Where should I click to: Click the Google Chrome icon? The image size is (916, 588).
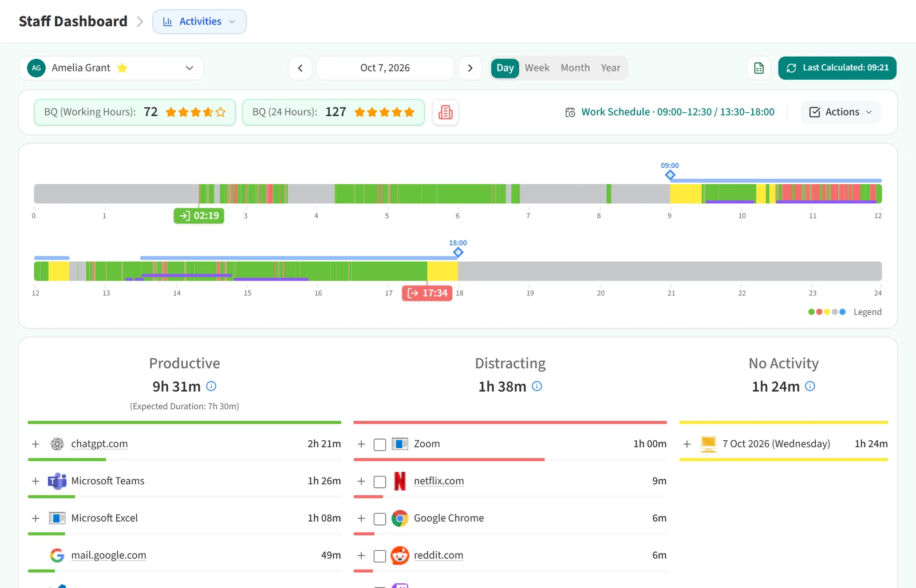point(400,518)
